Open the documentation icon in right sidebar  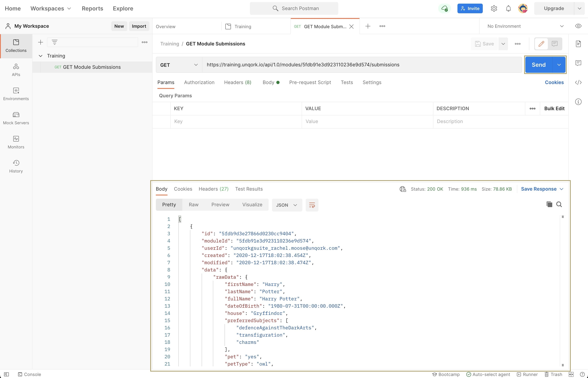coord(578,44)
